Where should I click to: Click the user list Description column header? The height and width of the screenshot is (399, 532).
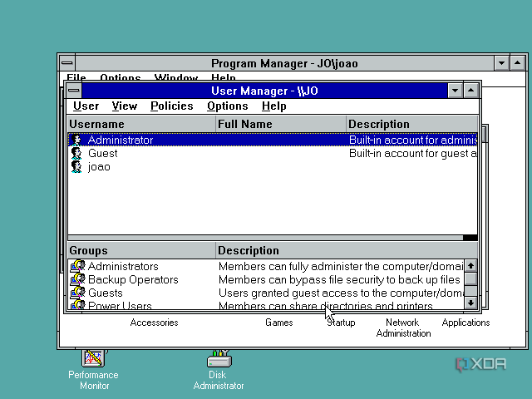pos(412,124)
